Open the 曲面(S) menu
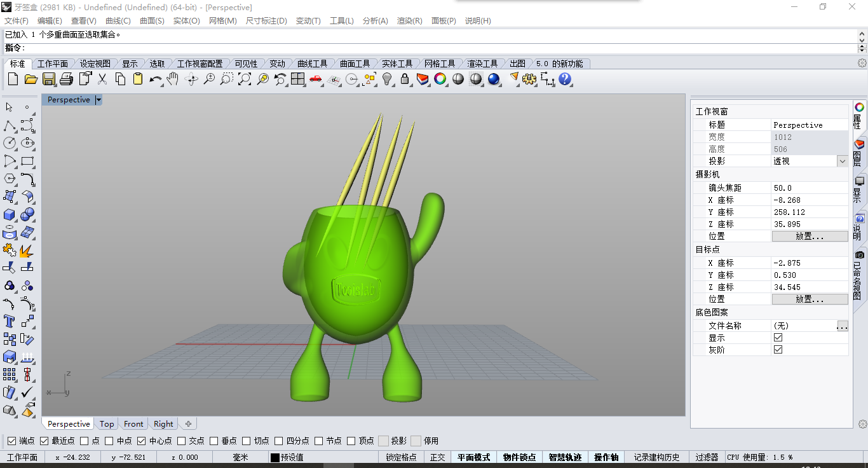Image resolution: width=868 pixels, height=468 pixels. pyautogui.click(x=152, y=21)
